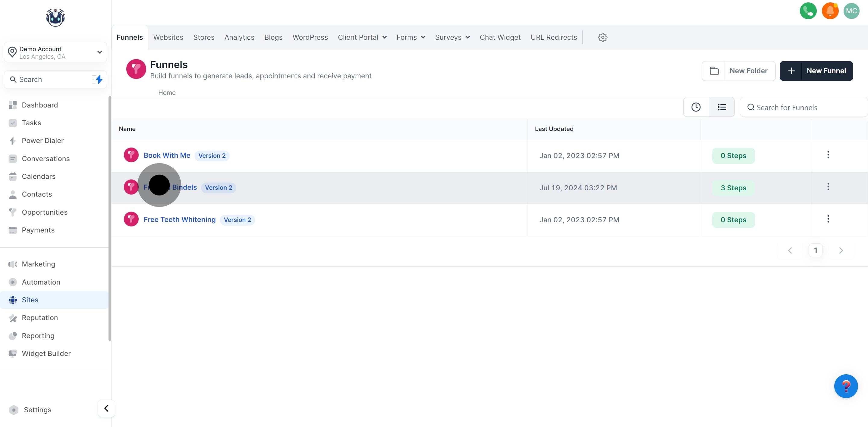The width and height of the screenshot is (868, 427).
Task: Expand the Surveys dropdown
Action: tap(452, 37)
